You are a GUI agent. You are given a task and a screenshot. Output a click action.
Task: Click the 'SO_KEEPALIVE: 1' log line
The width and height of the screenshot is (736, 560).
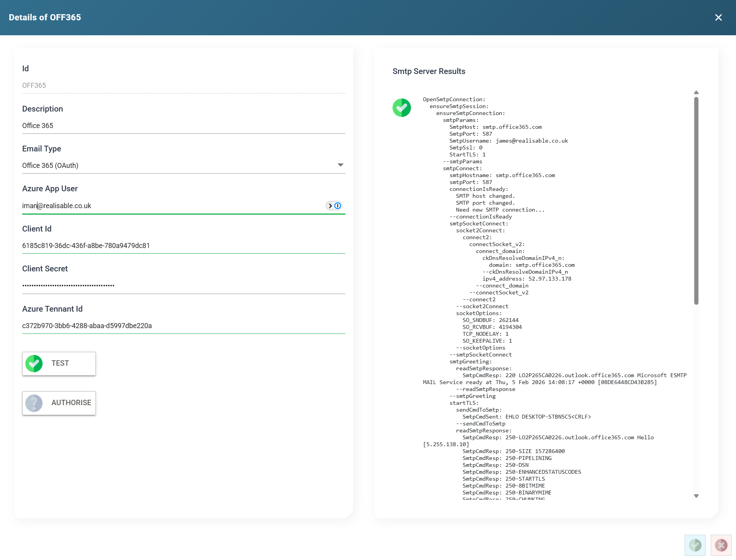point(487,341)
